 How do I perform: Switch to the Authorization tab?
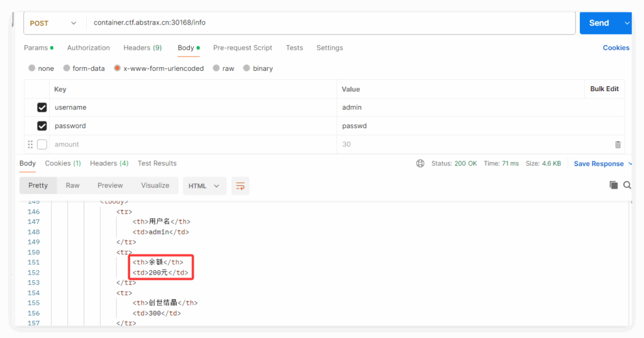[x=88, y=48]
